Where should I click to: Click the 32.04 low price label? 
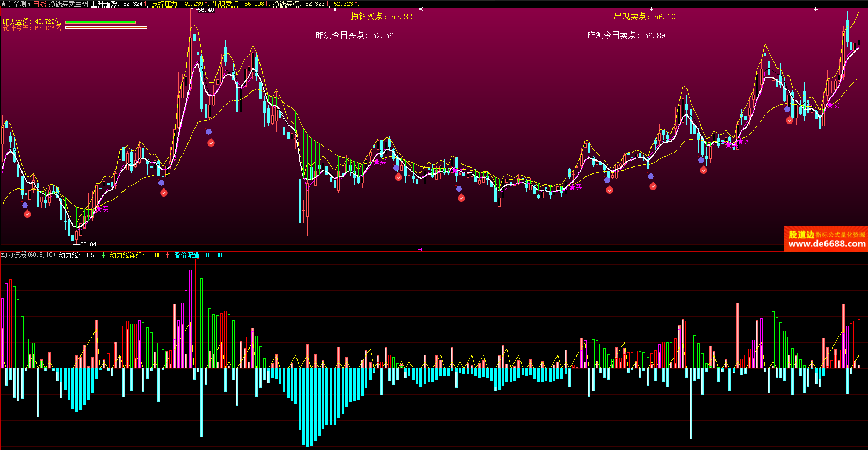(x=88, y=244)
